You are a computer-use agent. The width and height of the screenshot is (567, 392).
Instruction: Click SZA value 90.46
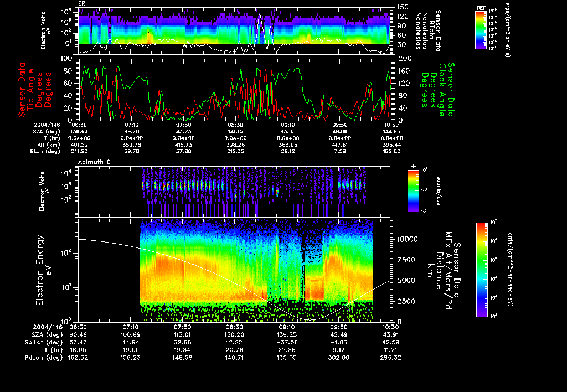[x=78, y=334]
